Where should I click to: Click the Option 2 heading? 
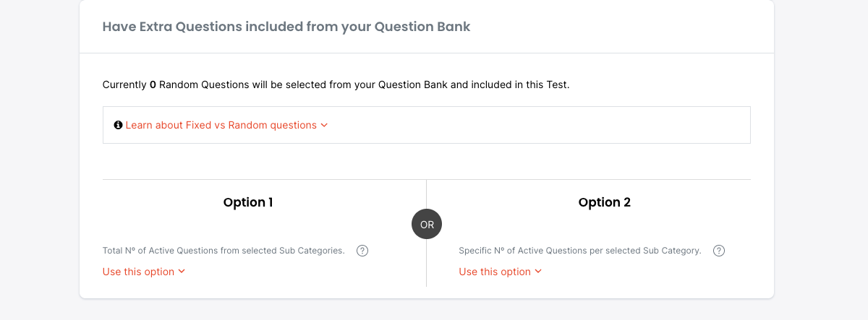pos(605,202)
